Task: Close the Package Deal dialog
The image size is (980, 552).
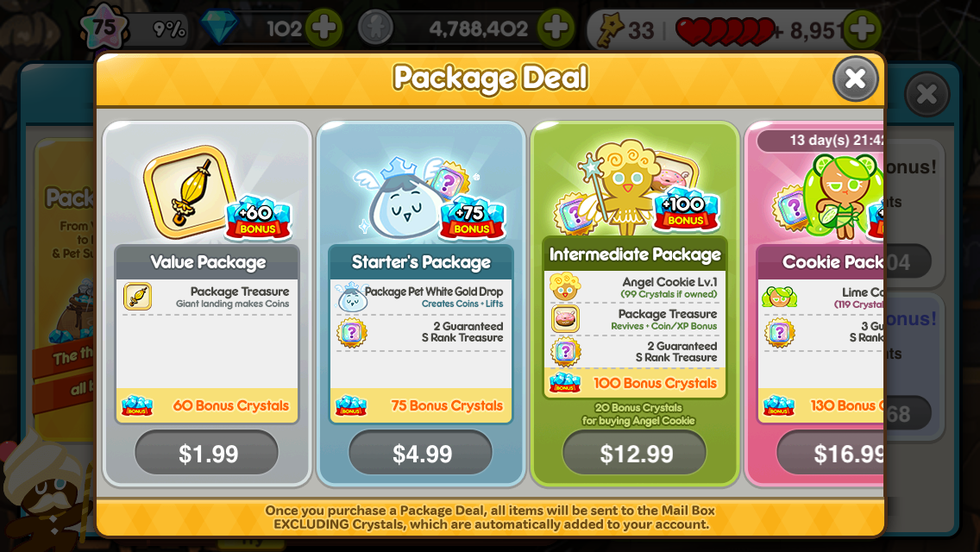Action: pos(855,78)
